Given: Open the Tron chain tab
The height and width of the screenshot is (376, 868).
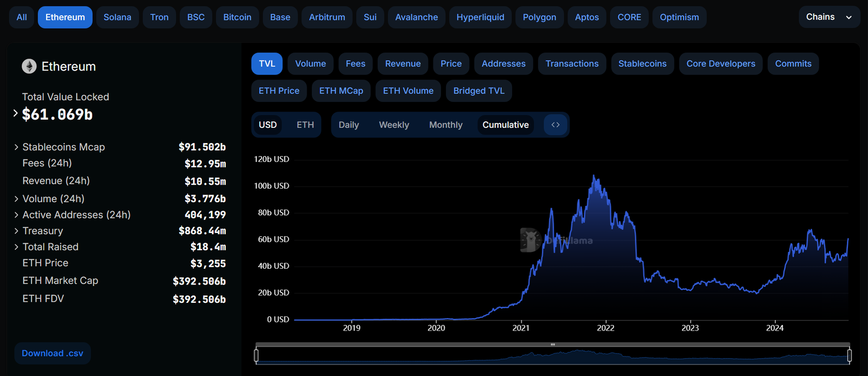Looking at the screenshot, I should click(x=159, y=17).
